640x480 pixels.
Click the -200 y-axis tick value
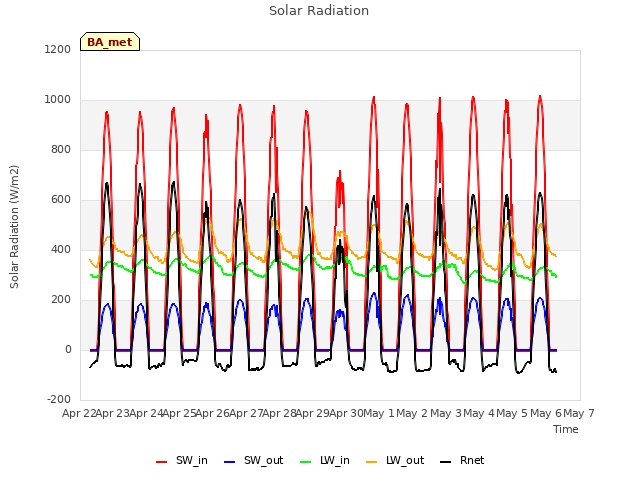coord(59,399)
